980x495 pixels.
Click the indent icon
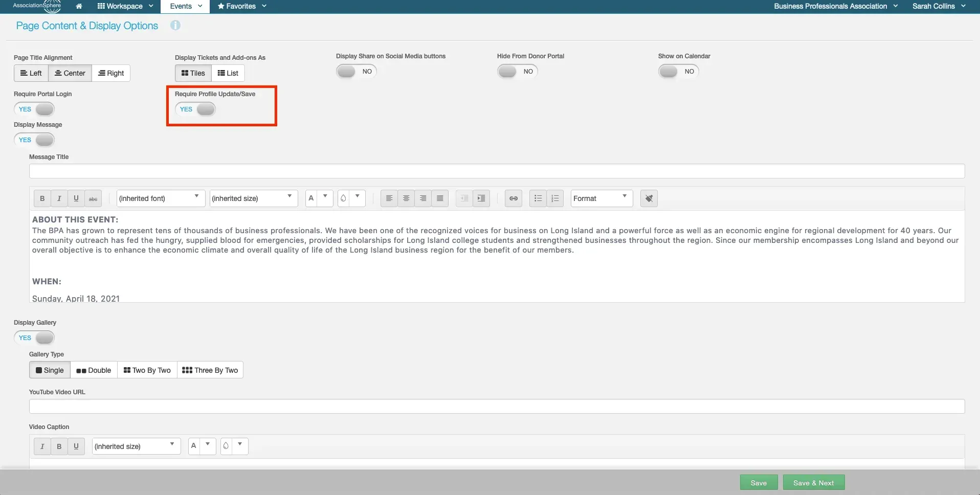pyautogui.click(x=481, y=198)
